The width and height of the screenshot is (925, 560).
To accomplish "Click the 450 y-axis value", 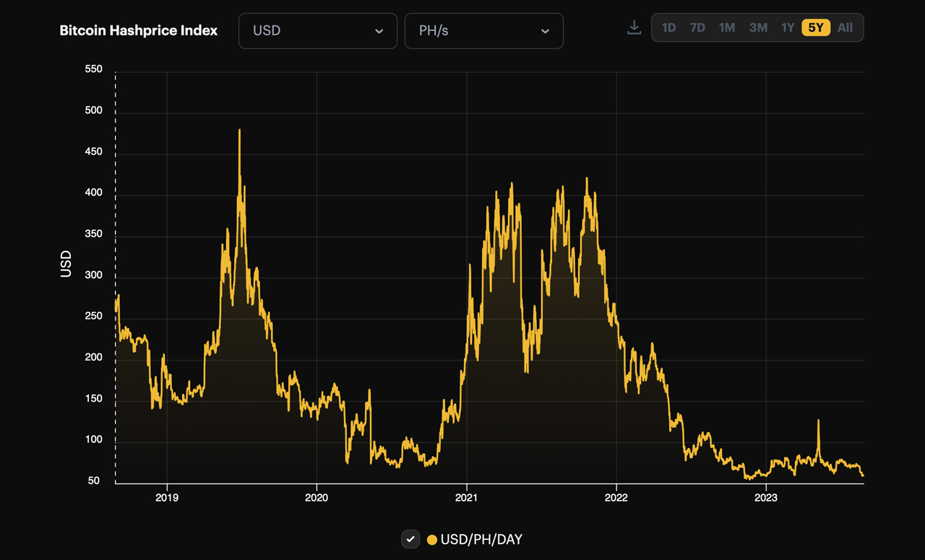I will click(94, 152).
